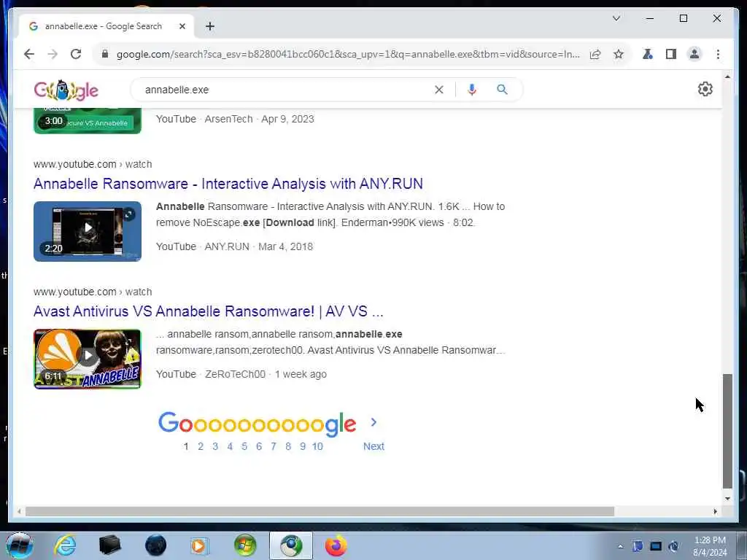Viewport: 747px width, 560px height.
Task: Go to results page 8
Action: (x=288, y=446)
